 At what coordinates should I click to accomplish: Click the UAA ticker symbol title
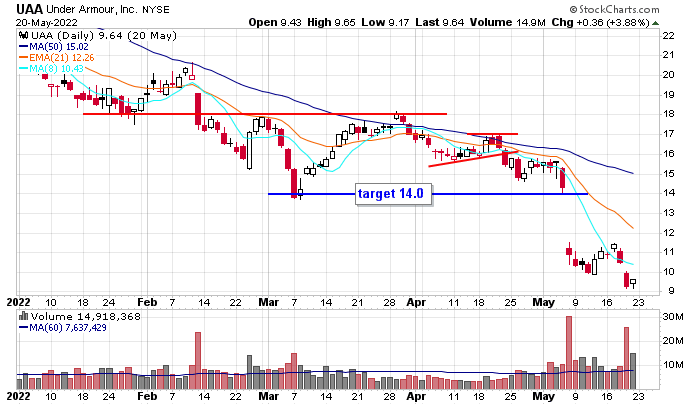tap(30, 9)
